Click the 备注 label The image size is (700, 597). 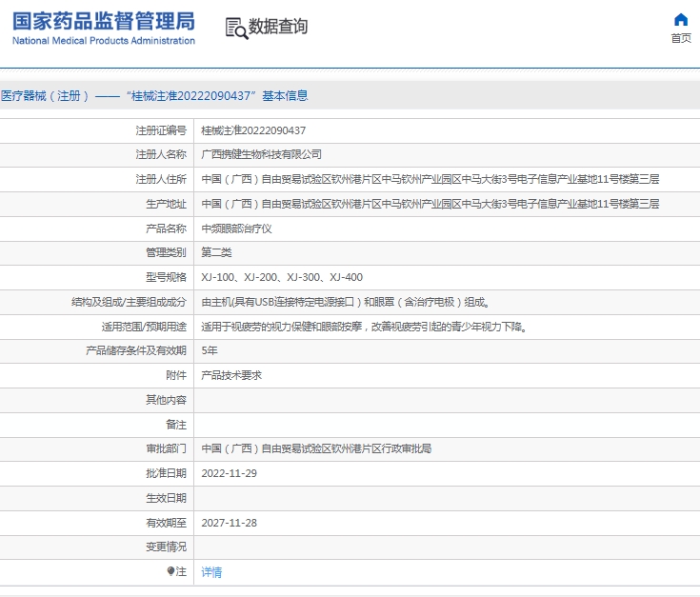tap(176, 425)
